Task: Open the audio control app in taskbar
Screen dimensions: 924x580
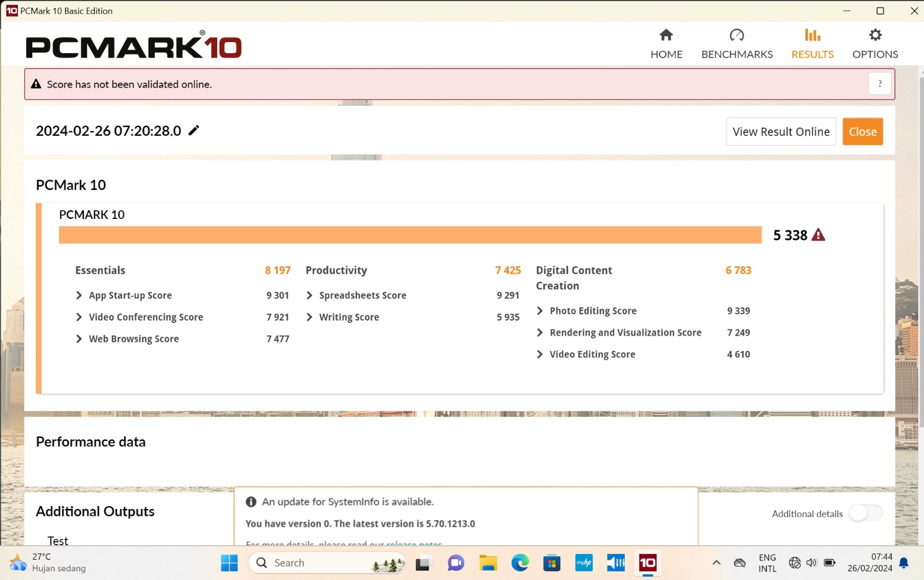Action: pos(616,563)
